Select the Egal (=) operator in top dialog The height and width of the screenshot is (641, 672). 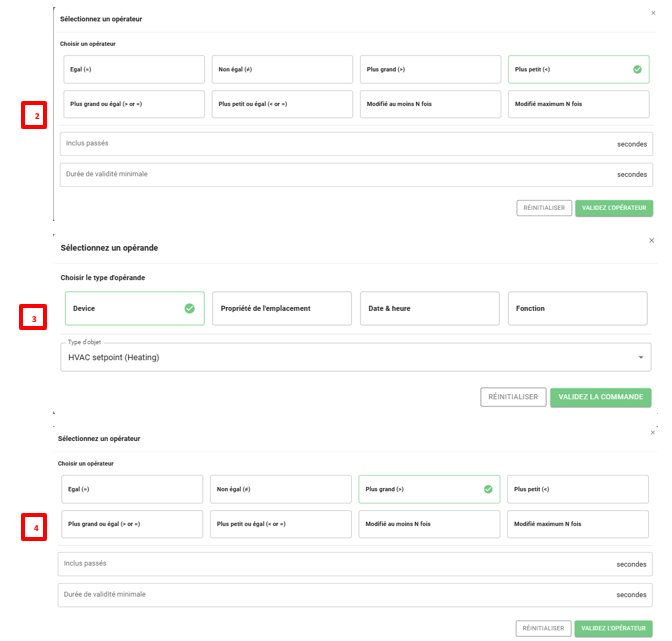pyautogui.click(x=132, y=69)
